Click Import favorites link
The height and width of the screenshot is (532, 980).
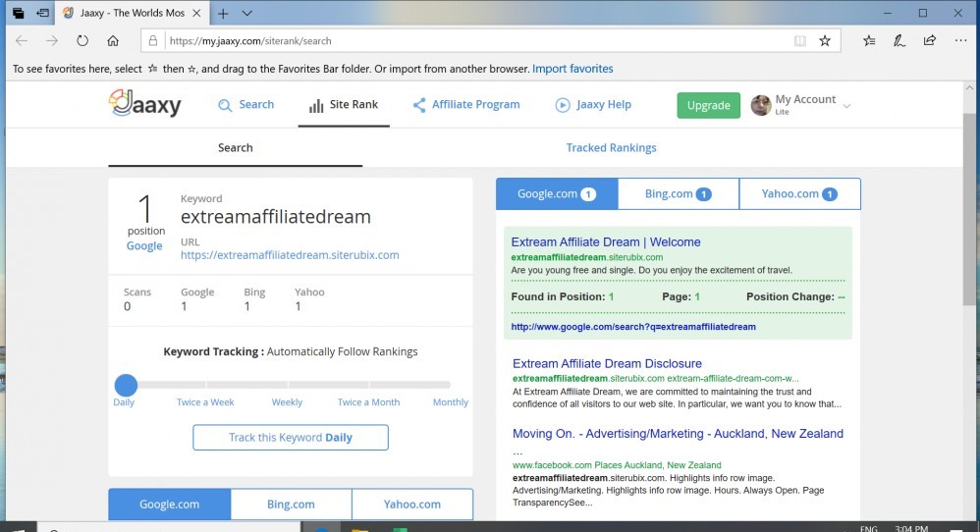572,69
